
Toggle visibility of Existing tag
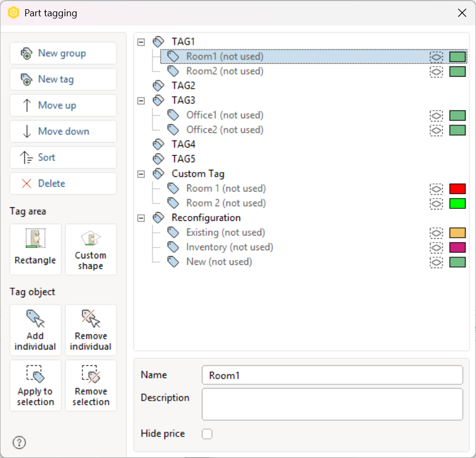[436, 233]
